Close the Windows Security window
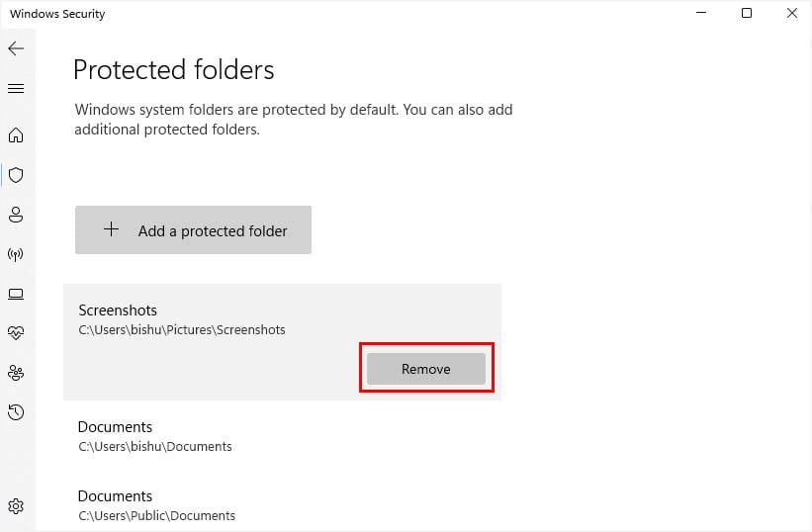 click(791, 14)
